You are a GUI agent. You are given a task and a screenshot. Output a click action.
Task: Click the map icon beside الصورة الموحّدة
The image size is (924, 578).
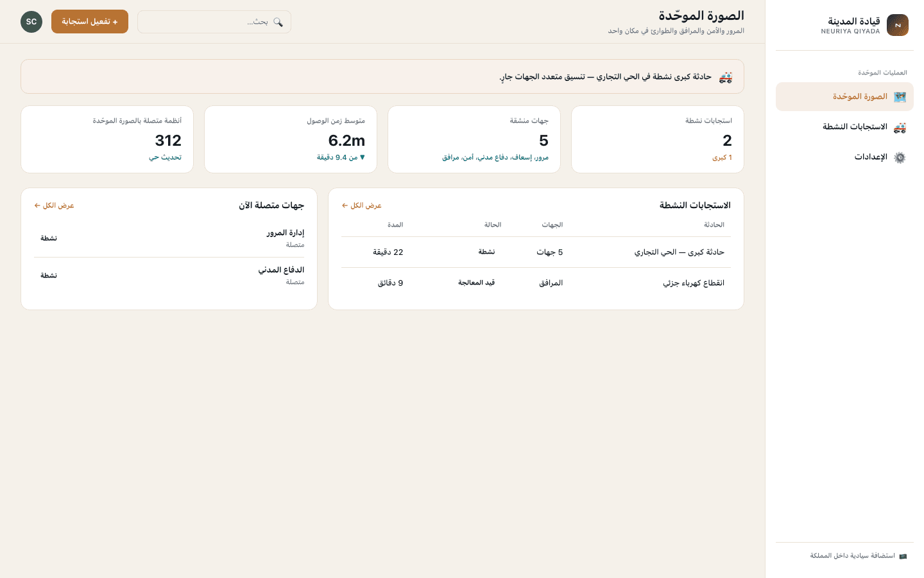900,97
